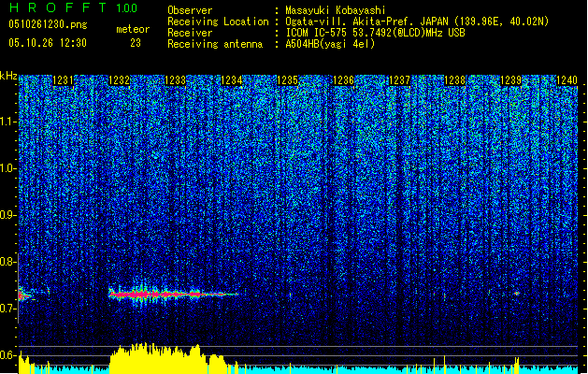The width and height of the screenshot is (588, 374).
Task: Click the long red meteor echo trace
Action: point(173,295)
